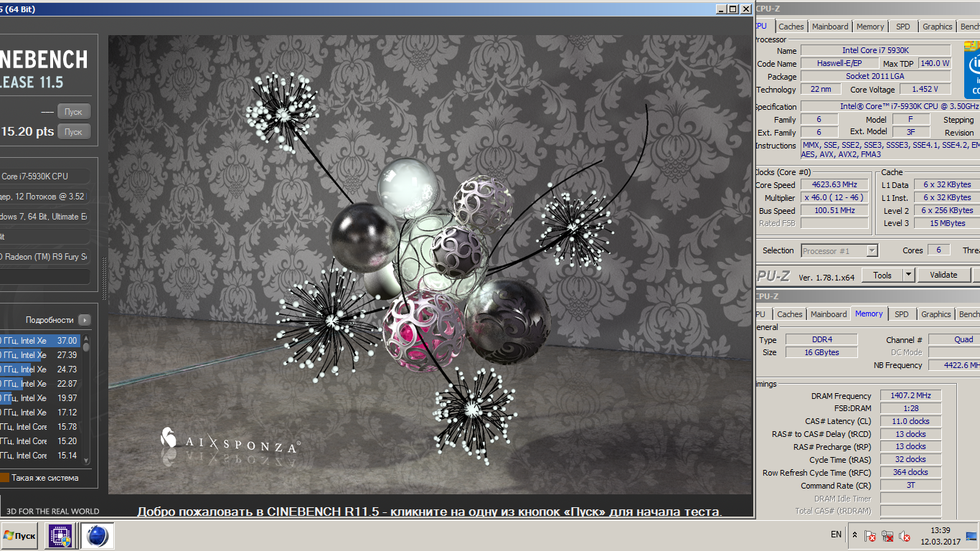Open CPU-Z from the taskbar

[x=60, y=536]
